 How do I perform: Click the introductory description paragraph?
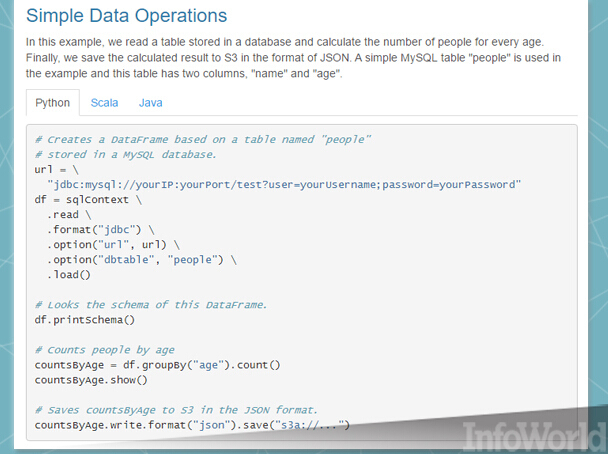[293, 58]
